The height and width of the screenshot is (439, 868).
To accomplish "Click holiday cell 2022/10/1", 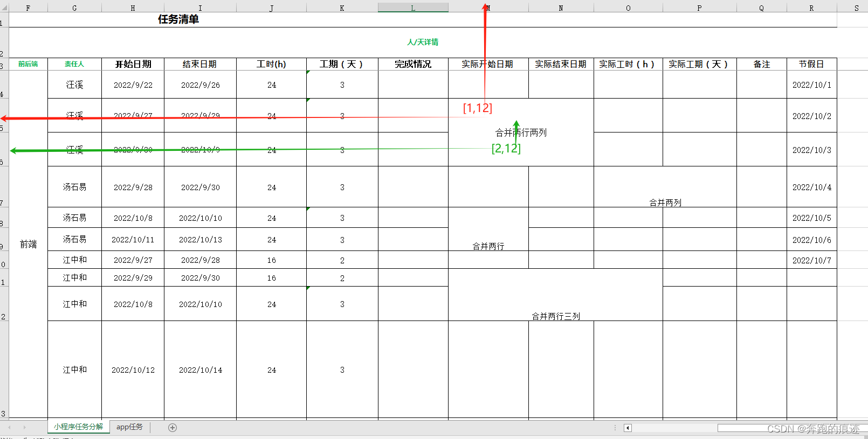I will coord(811,85).
